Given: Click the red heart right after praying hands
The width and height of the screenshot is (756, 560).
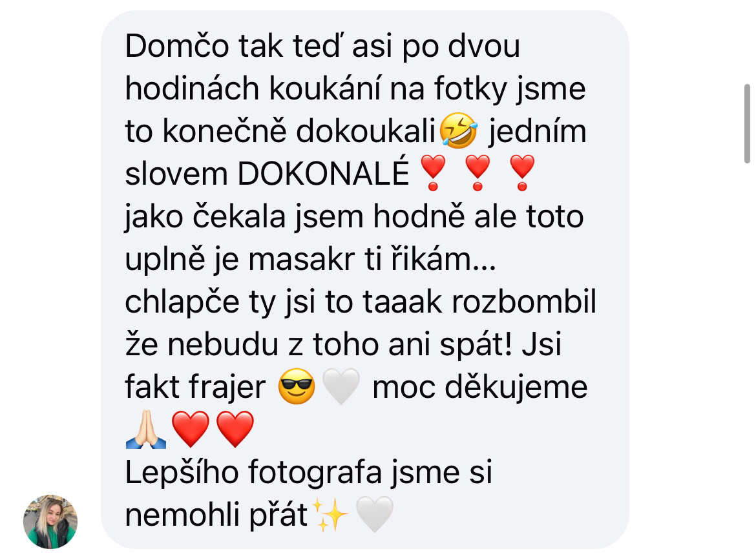Looking at the screenshot, I should [191, 430].
